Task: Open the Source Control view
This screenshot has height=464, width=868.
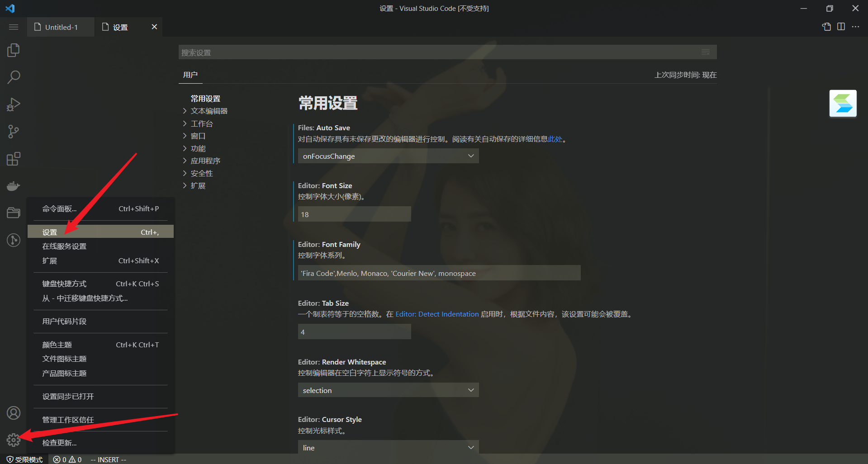Action: (14, 132)
